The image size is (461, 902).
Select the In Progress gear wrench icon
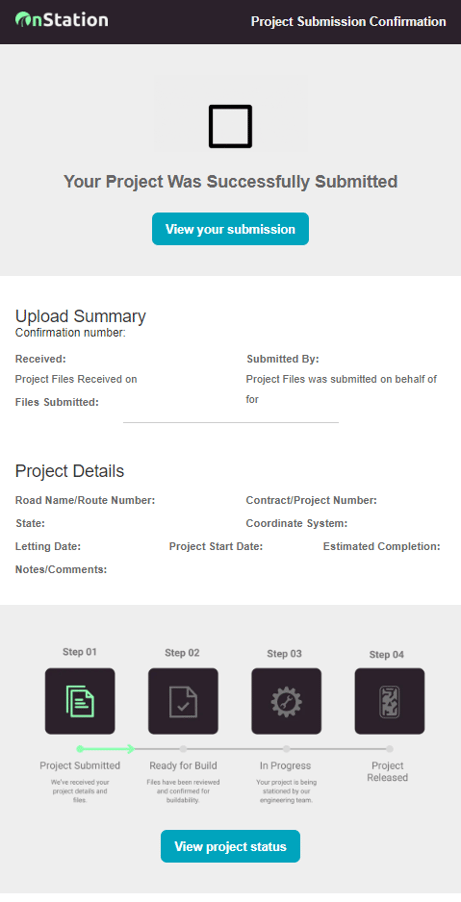pos(286,701)
